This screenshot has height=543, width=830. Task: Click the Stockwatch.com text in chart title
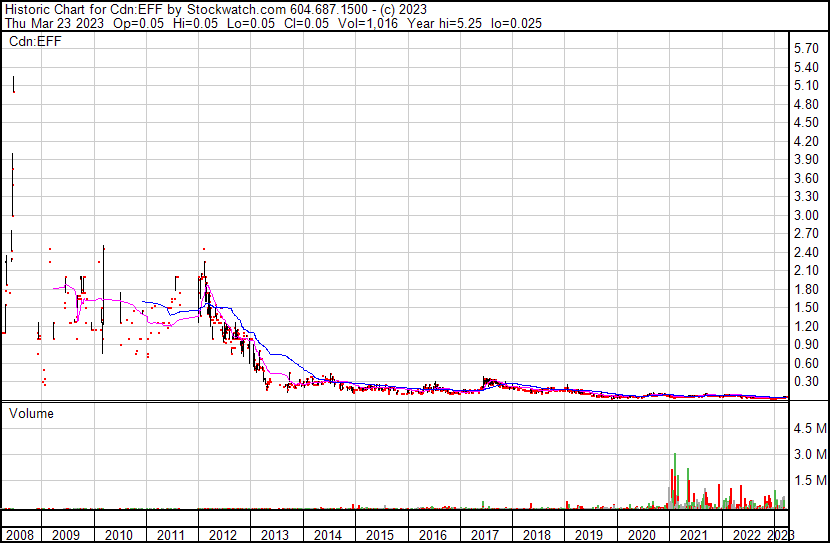237,9
